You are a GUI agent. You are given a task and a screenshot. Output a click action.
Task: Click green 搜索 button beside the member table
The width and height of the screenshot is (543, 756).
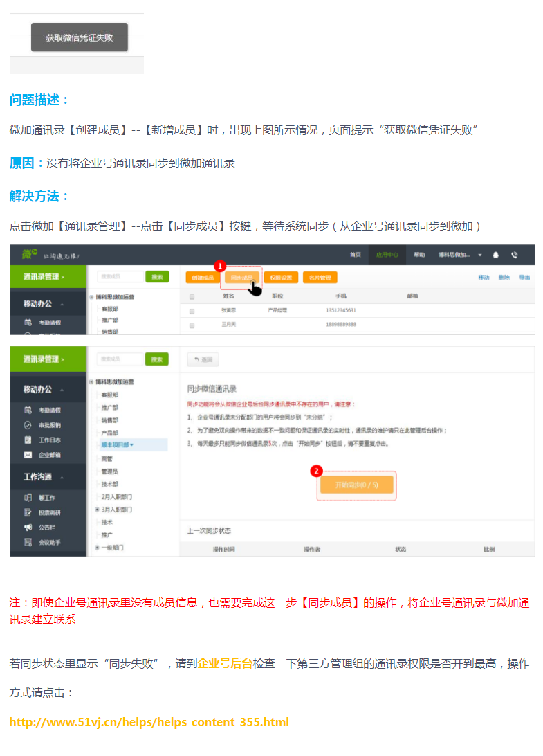click(157, 277)
